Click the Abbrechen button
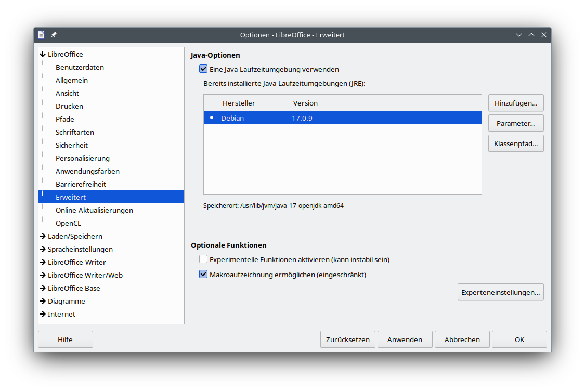Screen dimensions: 585x392 pyautogui.click(x=462, y=339)
